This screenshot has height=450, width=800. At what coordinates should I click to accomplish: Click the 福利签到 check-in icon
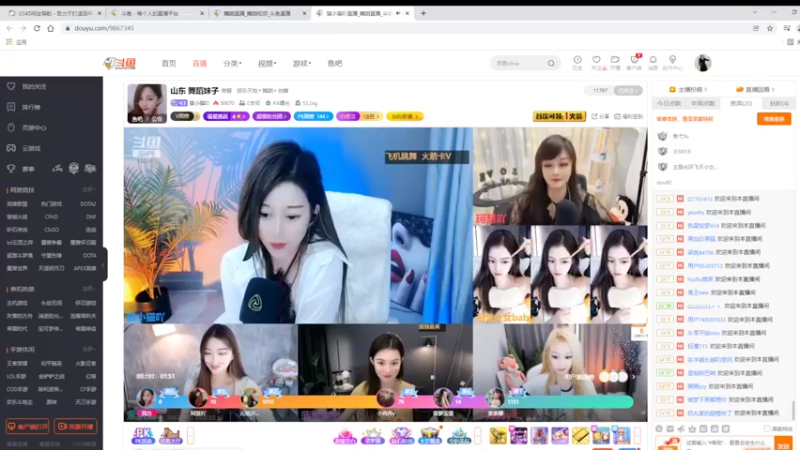coord(628,116)
